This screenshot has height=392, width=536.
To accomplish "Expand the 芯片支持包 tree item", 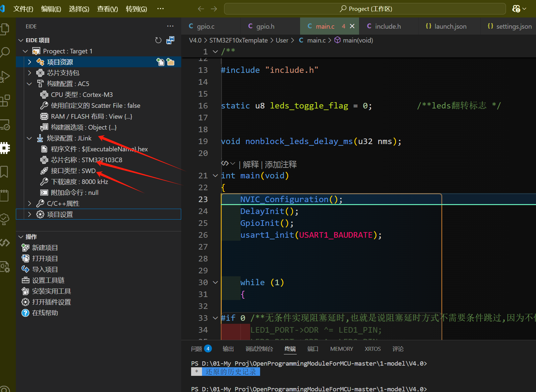I will tap(29, 73).
